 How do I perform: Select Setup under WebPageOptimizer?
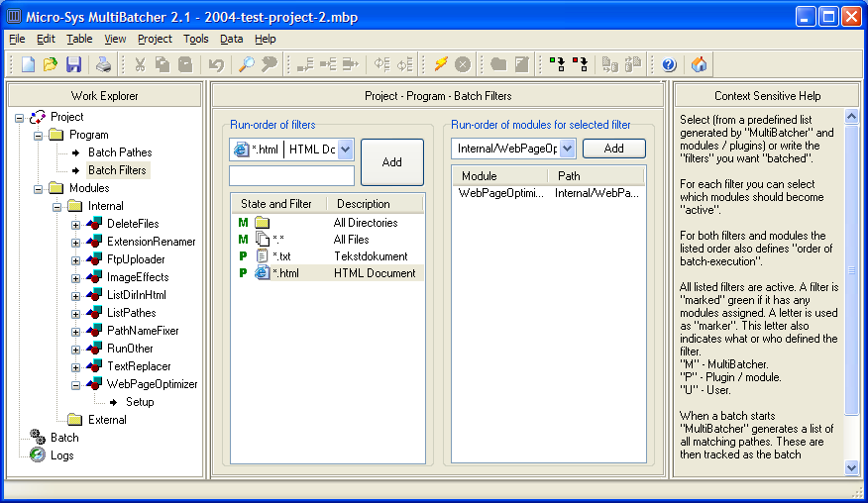point(140,402)
